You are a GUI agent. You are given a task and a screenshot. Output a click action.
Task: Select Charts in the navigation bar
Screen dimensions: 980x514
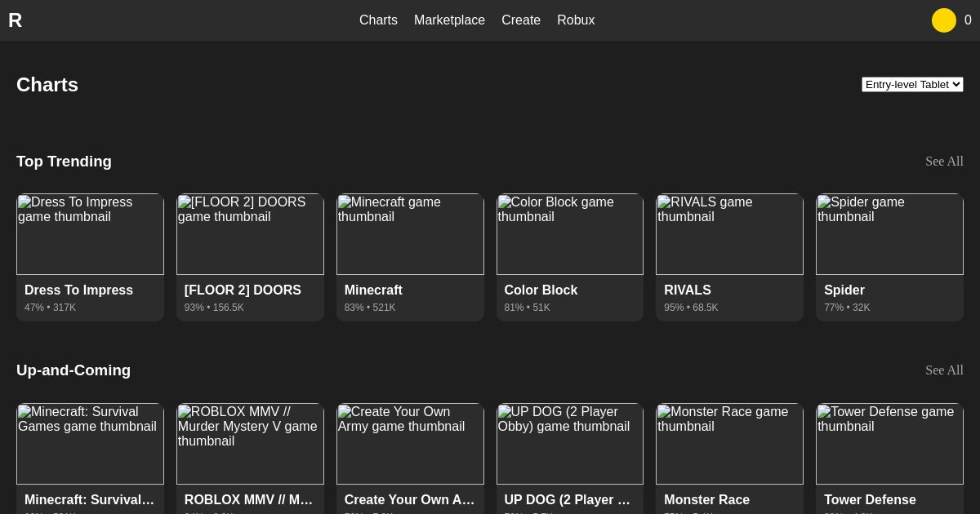click(378, 20)
